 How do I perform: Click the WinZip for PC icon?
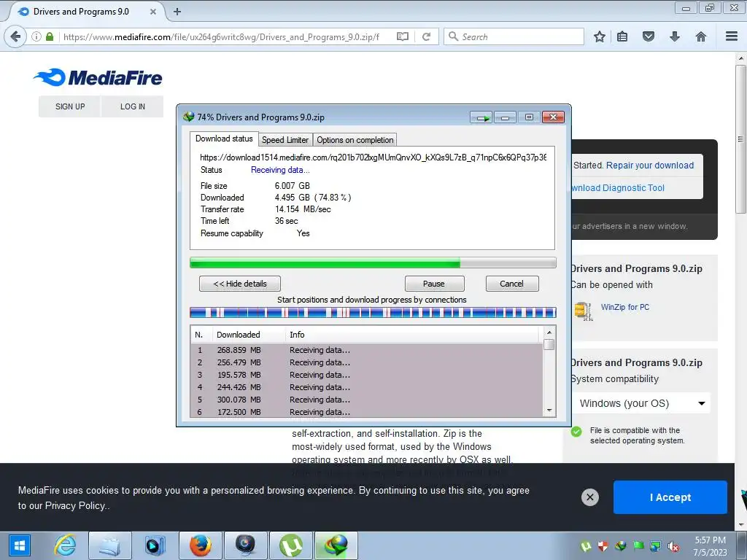coord(584,311)
